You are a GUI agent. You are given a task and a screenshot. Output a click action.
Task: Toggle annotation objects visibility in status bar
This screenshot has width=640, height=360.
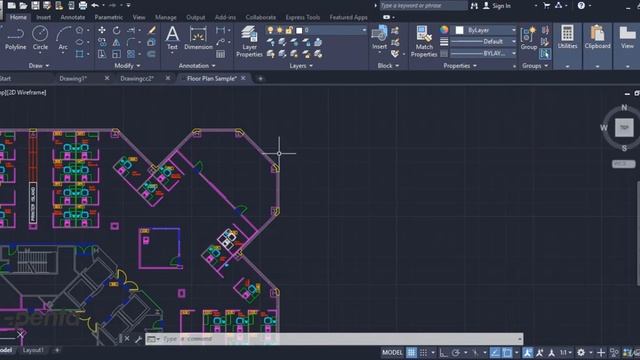pos(527,353)
